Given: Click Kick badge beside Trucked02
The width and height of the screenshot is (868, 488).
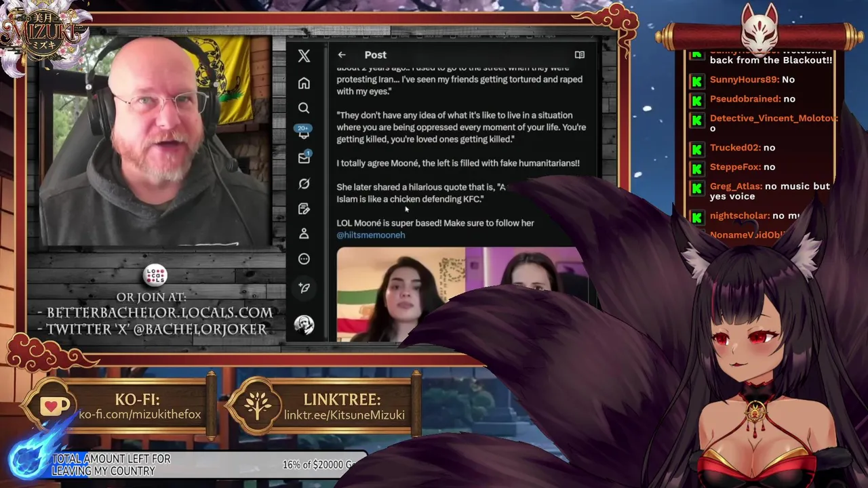Looking at the screenshot, I should (x=696, y=149).
